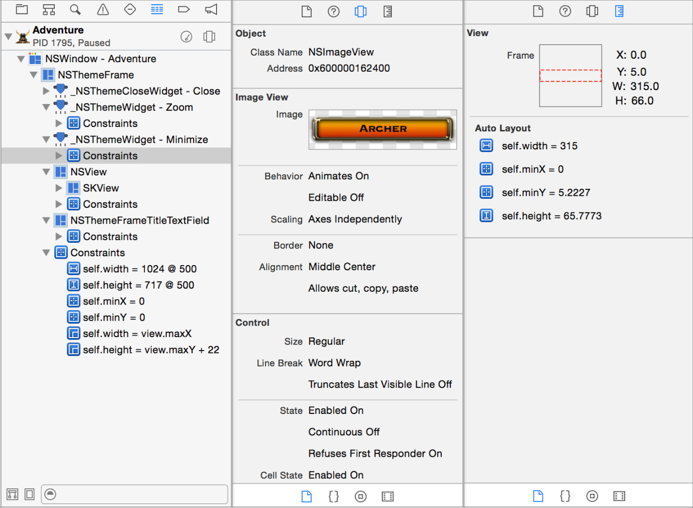Expand the _NSThemeCloseWidget - Close node
This screenshot has height=508, width=693.
[x=46, y=91]
